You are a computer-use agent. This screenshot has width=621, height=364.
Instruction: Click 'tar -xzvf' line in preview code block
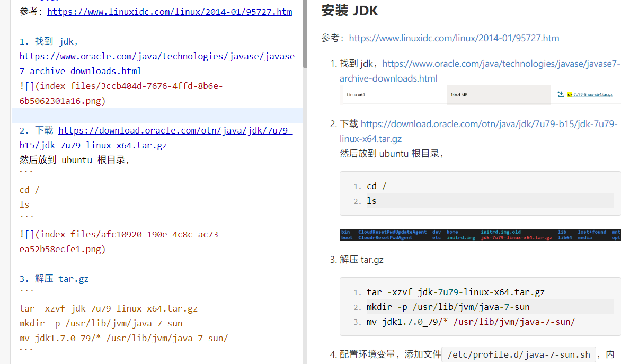(x=456, y=292)
